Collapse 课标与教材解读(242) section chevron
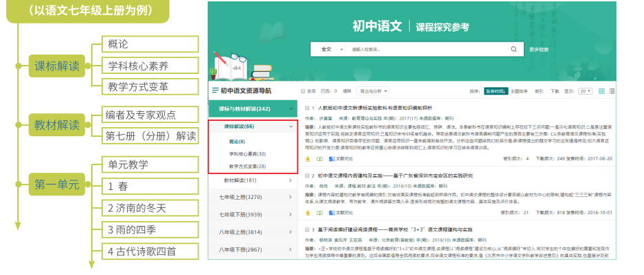Screen dimensions: 644x275 tap(291, 109)
